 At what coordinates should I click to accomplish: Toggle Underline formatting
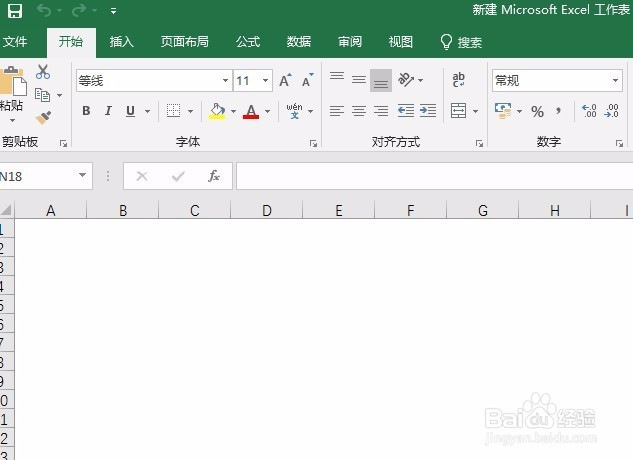130,111
